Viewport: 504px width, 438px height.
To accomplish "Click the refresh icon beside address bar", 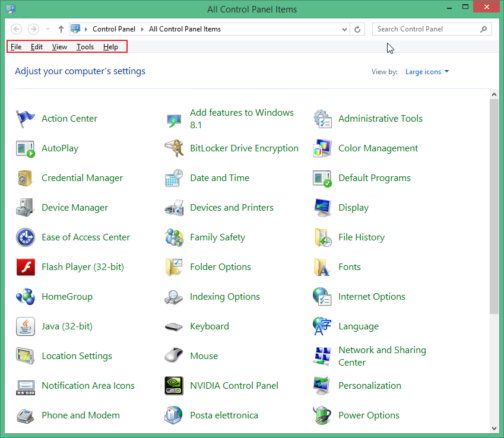I will 357,29.
